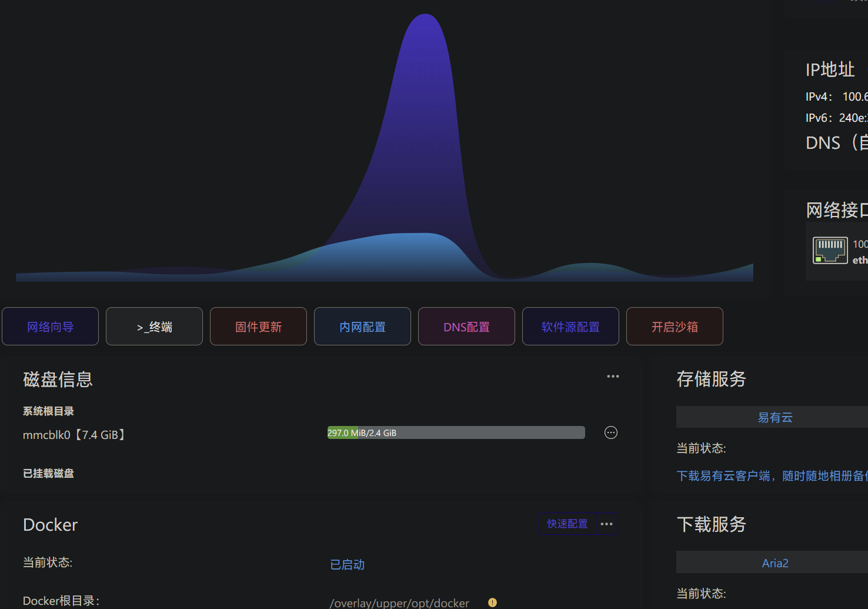Image resolution: width=868 pixels, height=609 pixels.
Task: Open the 软件源配置 software source settings
Action: pos(570,327)
